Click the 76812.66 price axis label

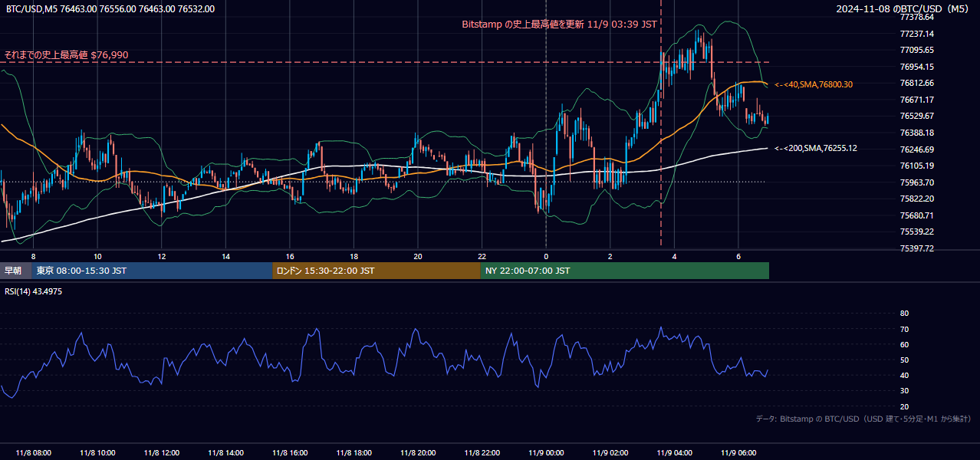pos(916,83)
